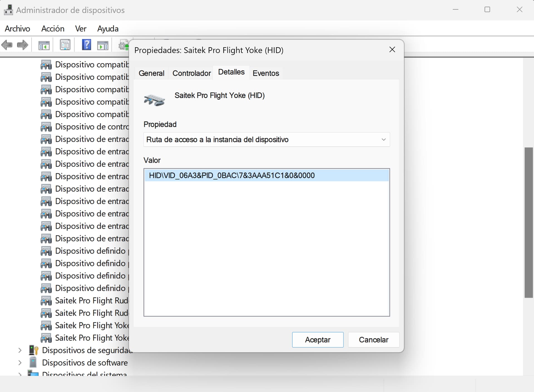Screen dimensions: 534x392
Task: Select the HID\VID_06A3 value entry
Action: pos(232,175)
